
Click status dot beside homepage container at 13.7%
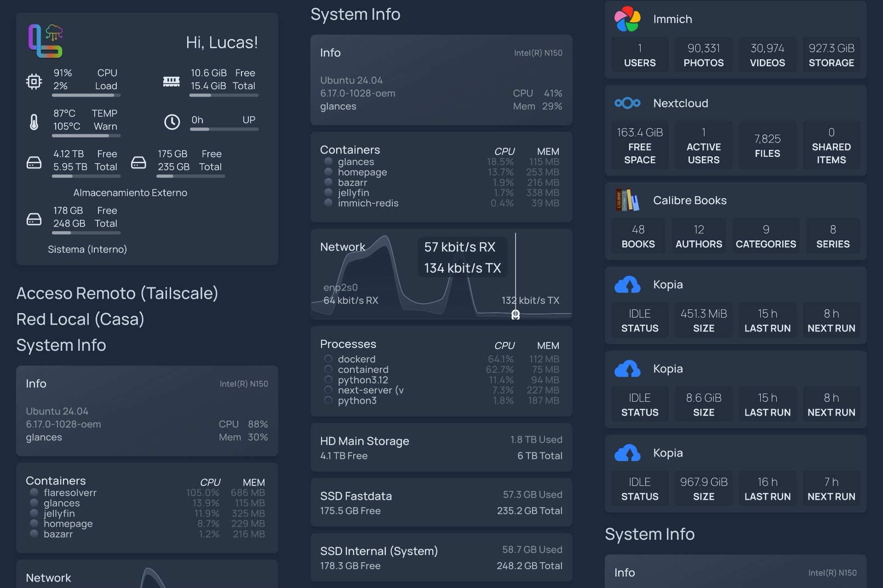point(328,172)
